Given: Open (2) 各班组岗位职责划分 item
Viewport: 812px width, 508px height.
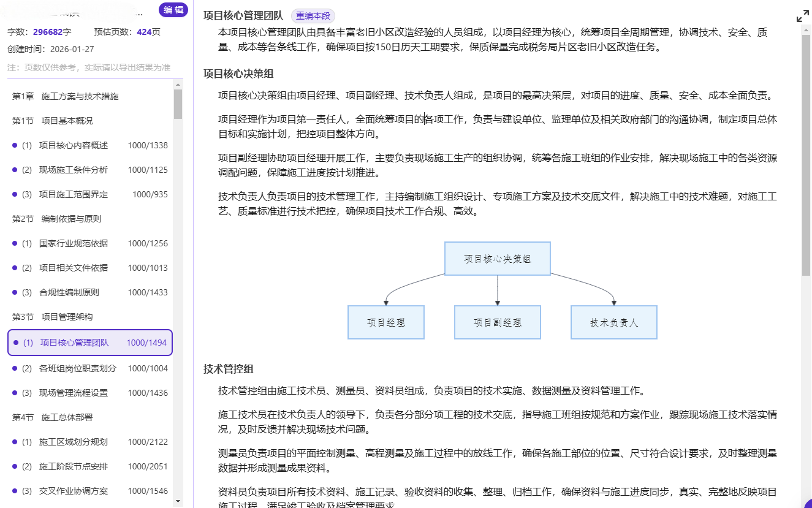Looking at the screenshot, I should (89, 368).
